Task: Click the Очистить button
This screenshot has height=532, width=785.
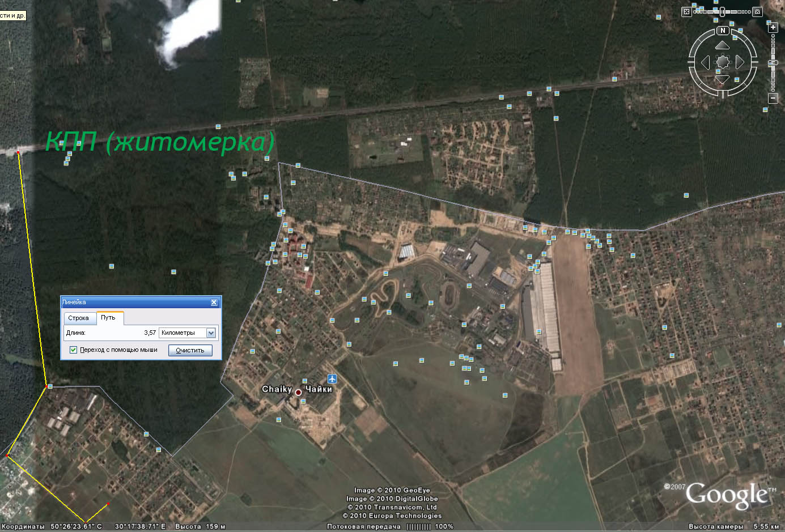Action: 190,350
